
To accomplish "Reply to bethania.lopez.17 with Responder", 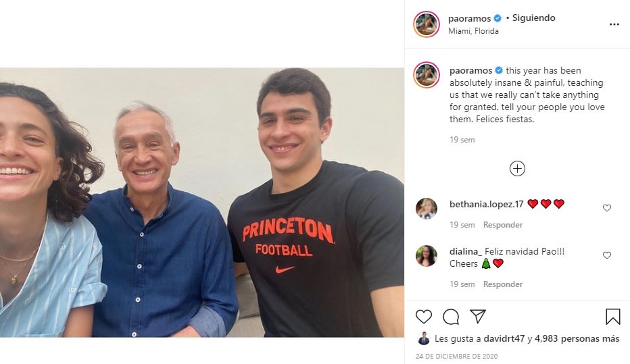I will 503,225.
